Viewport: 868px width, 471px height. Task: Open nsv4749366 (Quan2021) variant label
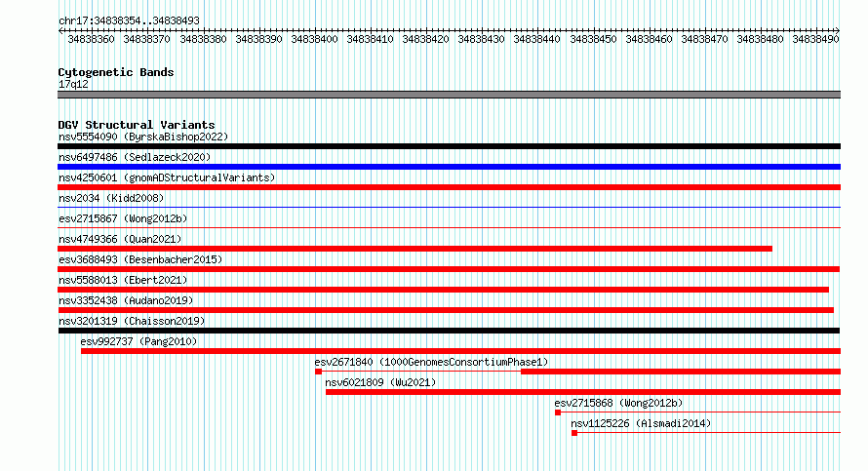click(120, 239)
